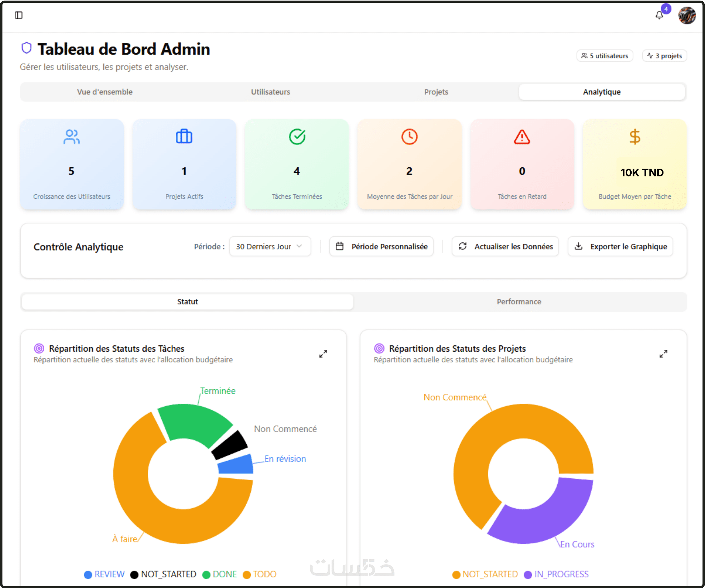705x588 pixels.
Task: Click the clock average tasks icon
Action: [x=409, y=137]
